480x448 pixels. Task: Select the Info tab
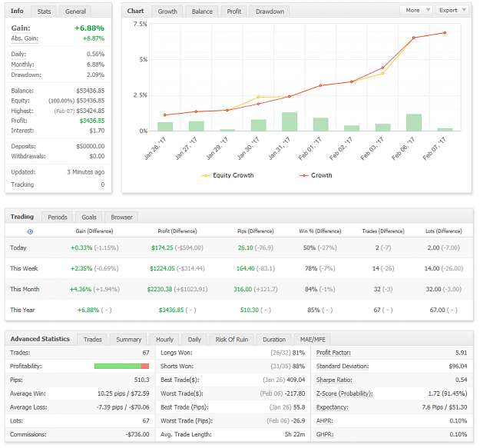(17, 11)
